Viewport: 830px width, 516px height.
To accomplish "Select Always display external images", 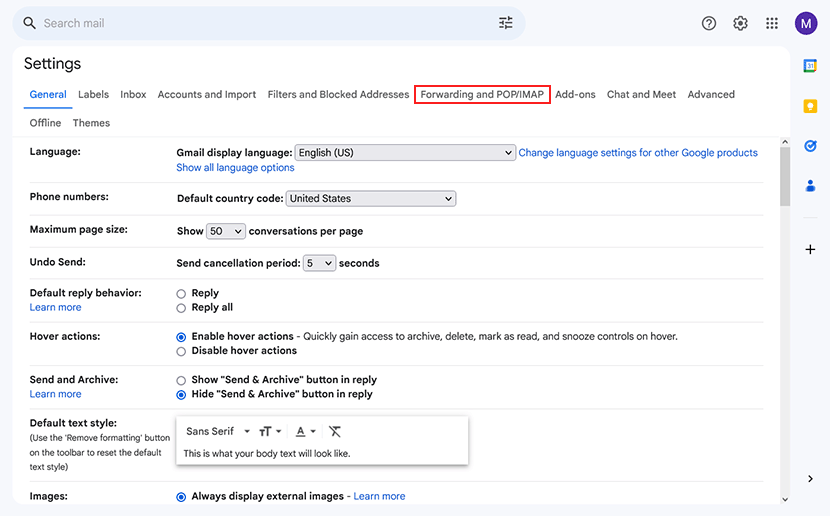I will point(181,497).
